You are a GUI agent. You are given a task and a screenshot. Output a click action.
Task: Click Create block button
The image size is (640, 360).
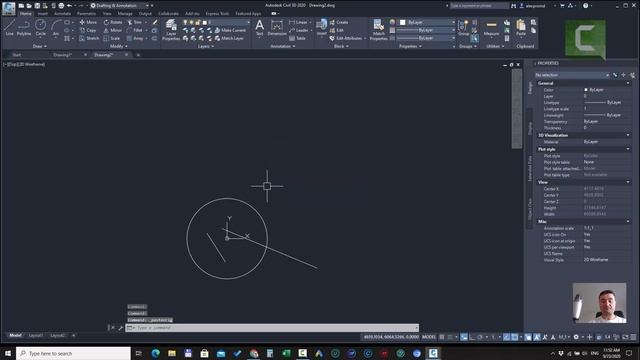339,22
